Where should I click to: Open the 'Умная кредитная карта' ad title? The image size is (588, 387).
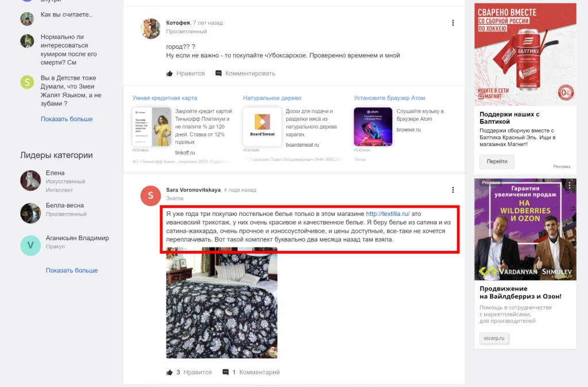click(165, 98)
